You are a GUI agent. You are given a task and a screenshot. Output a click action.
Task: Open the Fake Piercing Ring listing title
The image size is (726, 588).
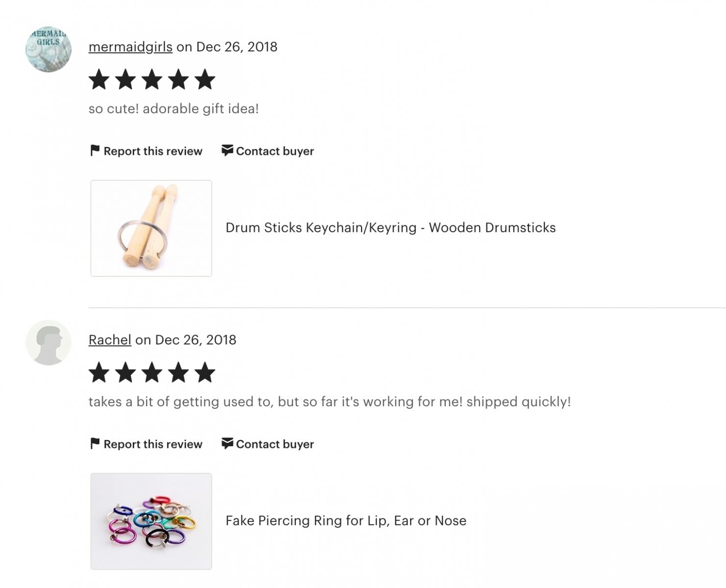[346, 521]
